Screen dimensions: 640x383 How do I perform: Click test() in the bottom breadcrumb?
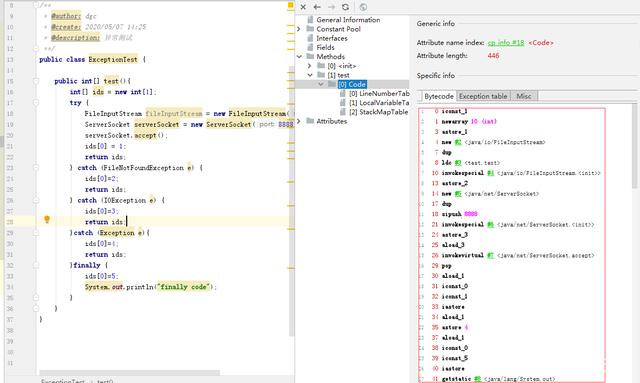(x=104, y=381)
